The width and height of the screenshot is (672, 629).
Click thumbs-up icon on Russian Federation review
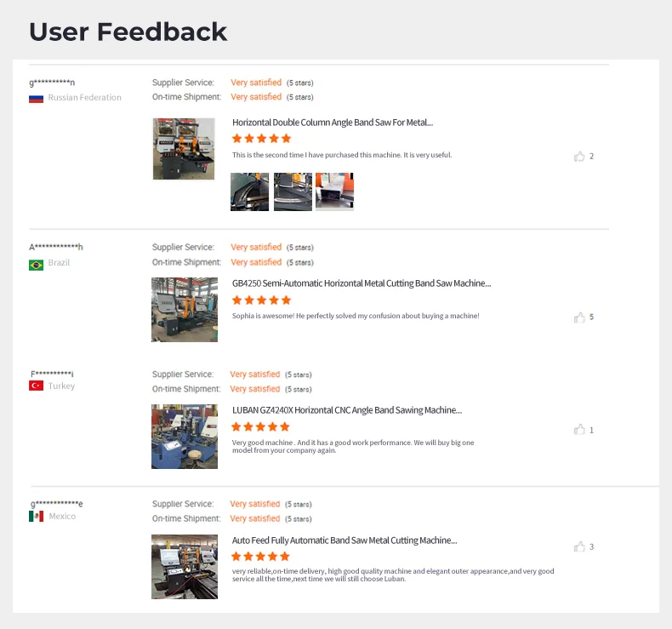point(579,156)
